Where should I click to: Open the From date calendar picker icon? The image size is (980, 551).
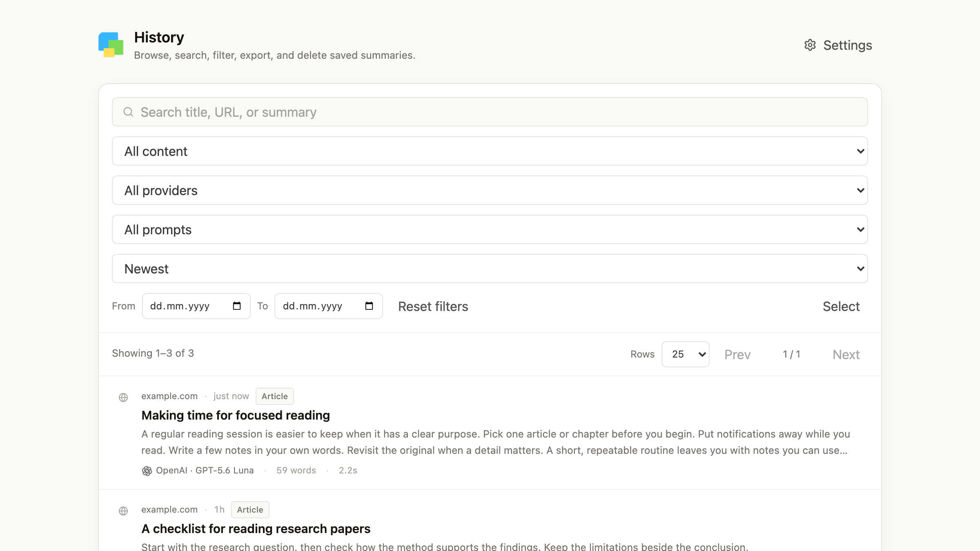click(x=237, y=306)
